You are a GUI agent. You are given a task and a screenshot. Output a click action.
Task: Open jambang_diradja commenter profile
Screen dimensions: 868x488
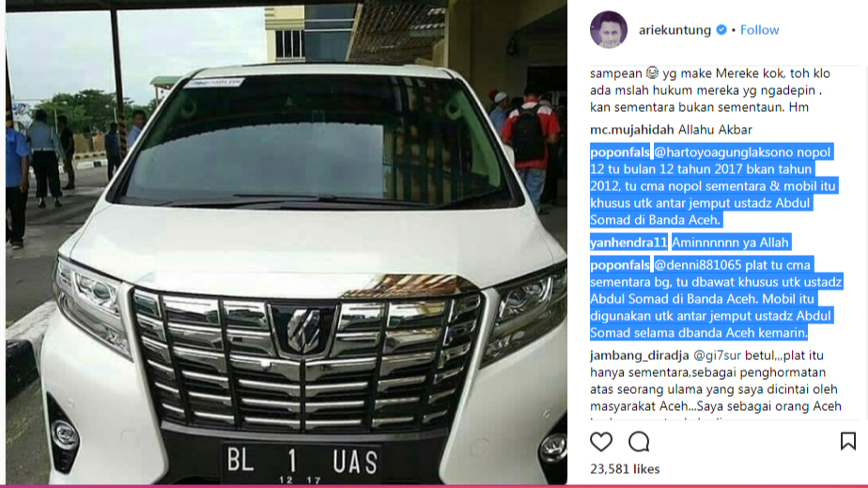(x=640, y=355)
